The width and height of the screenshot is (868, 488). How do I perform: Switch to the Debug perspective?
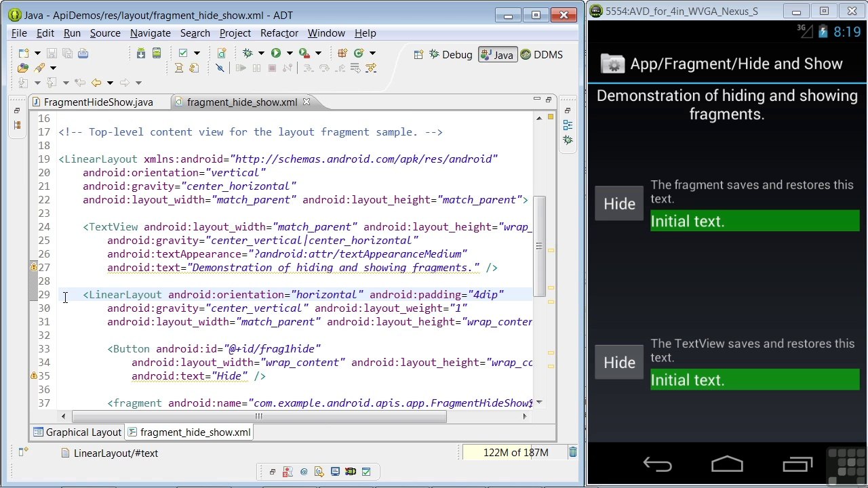click(x=450, y=55)
